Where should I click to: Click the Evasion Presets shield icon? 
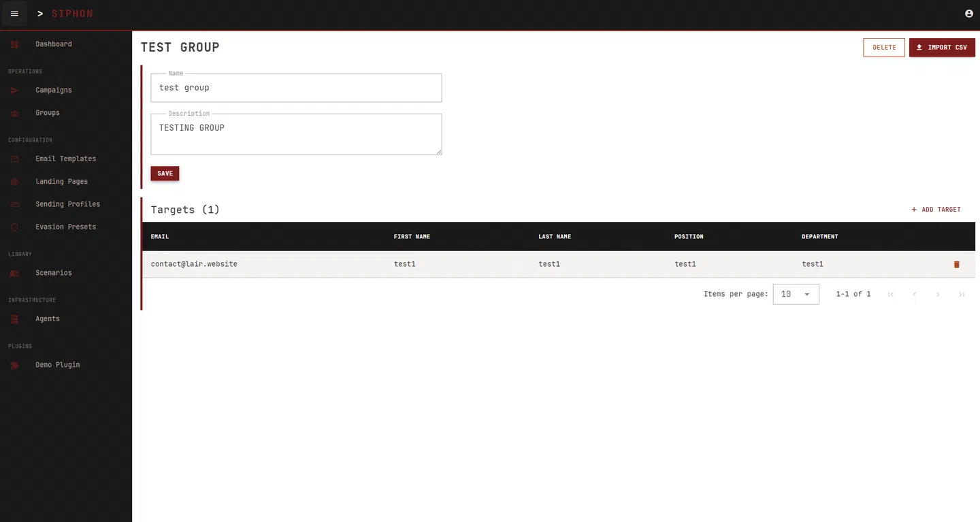15,227
